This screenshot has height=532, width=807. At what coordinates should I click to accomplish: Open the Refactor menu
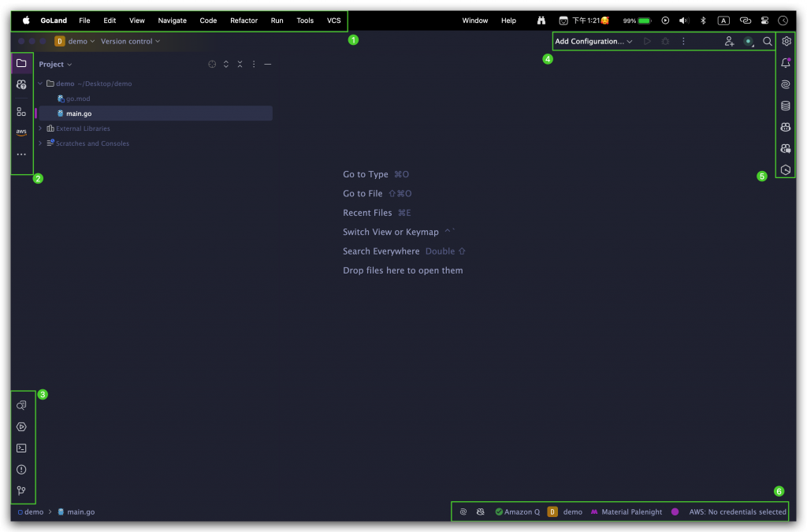(244, 20)
